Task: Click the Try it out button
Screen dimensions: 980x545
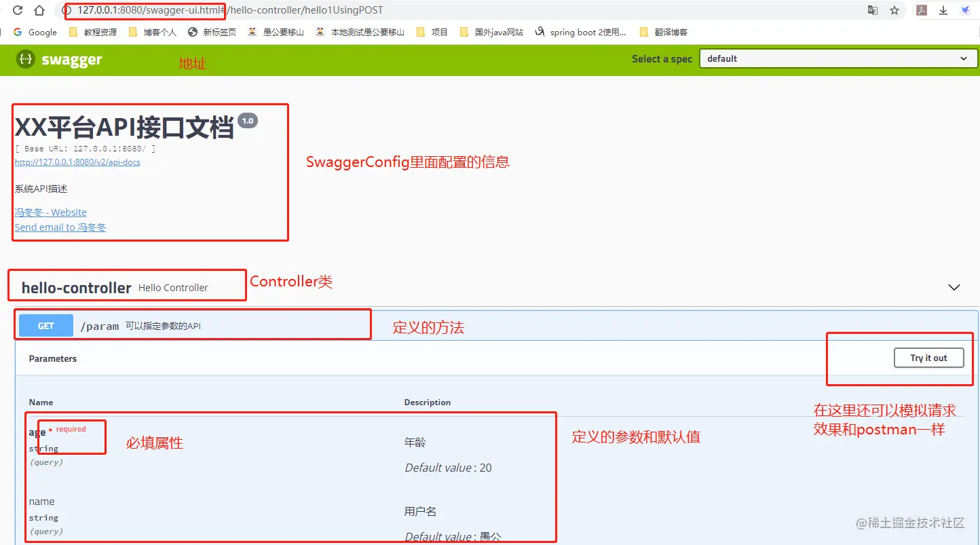Action: [928, 358]
